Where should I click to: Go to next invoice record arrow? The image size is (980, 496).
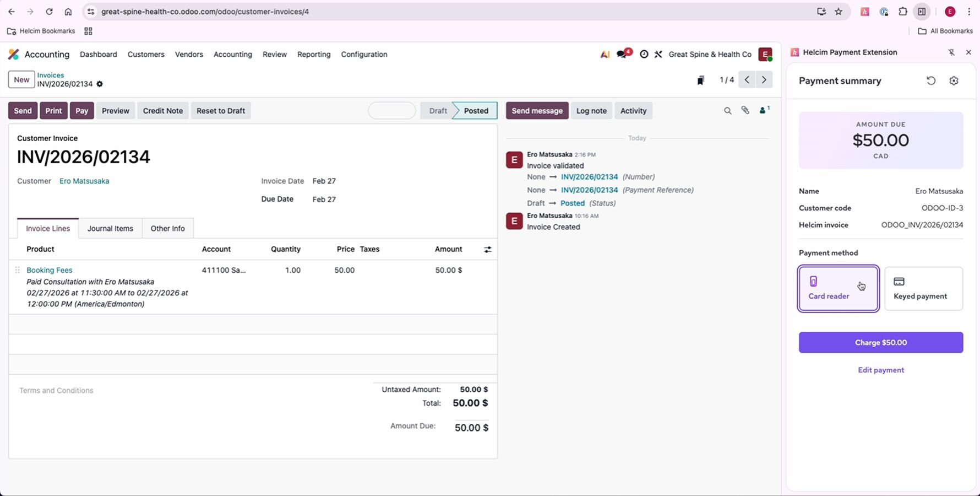[x=764, y=80]
